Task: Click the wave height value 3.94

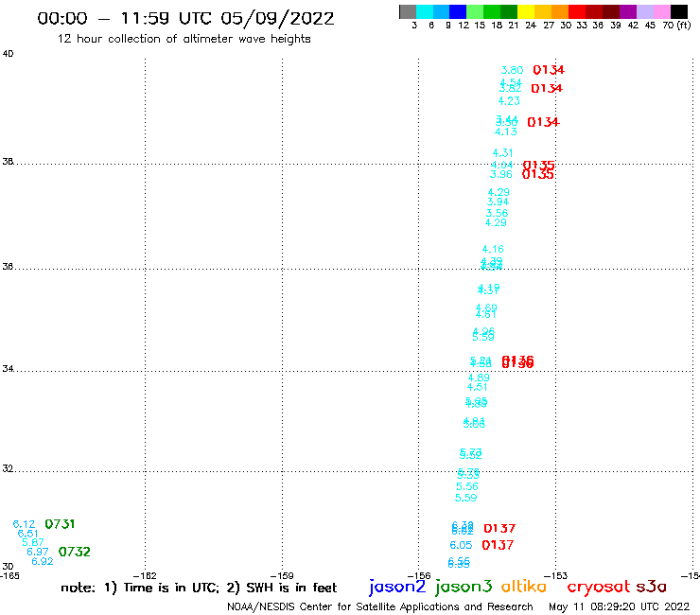Action: coord(498,202)
